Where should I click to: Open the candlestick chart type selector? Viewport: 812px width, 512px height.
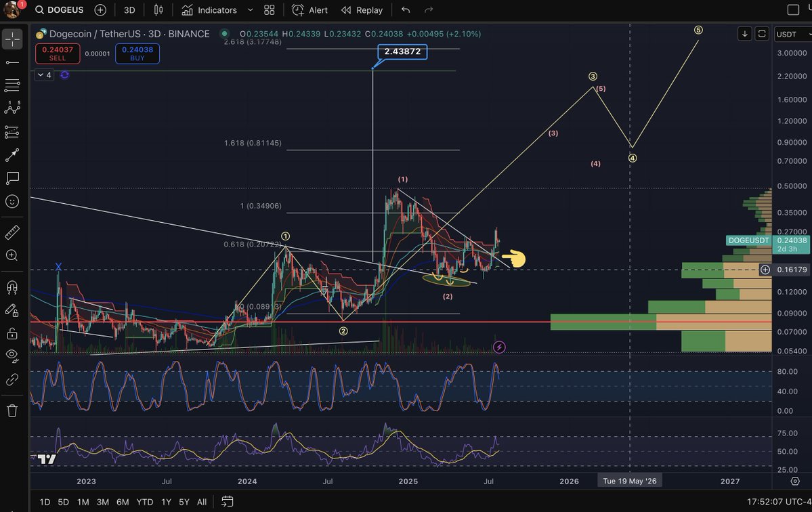pos(158,10)
